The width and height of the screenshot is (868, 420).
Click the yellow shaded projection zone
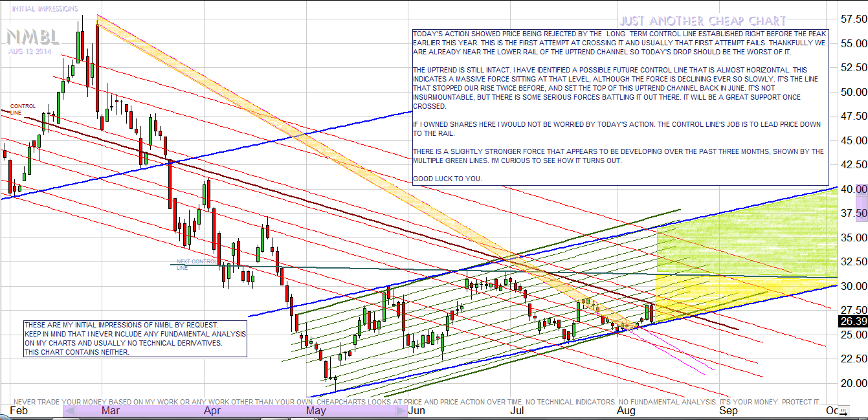tap(744, 288)
